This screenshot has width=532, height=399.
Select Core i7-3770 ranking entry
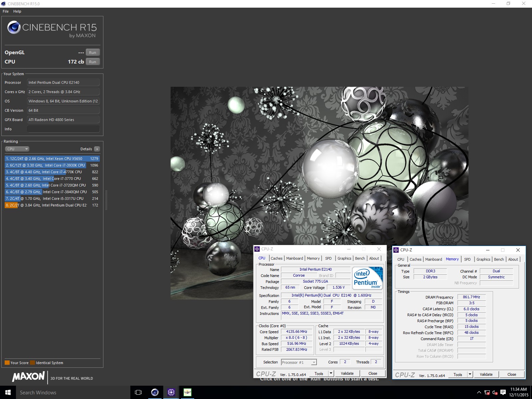(x=52, y=179)
